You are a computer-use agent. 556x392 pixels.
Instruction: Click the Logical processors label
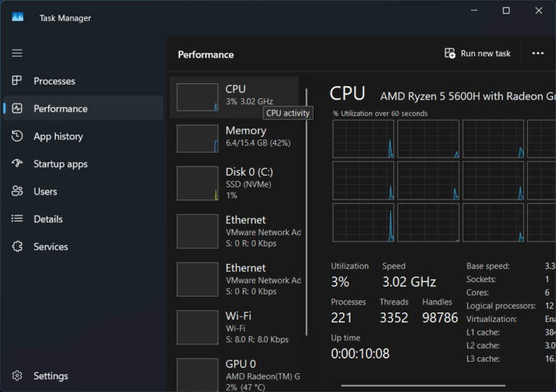pos(501,306)
